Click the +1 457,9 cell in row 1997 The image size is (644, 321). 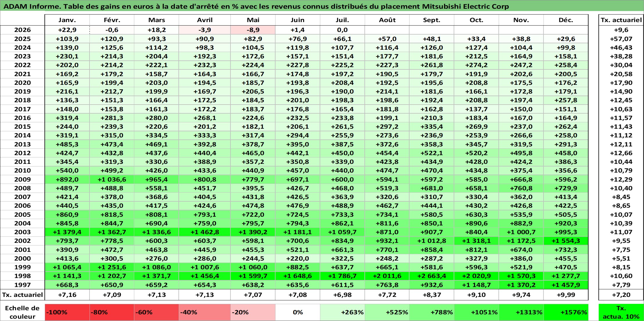(566, 285)
